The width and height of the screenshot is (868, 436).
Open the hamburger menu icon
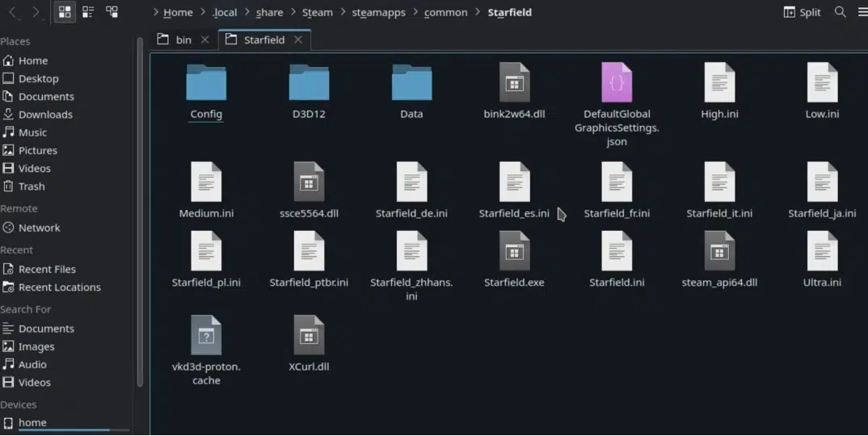pos(862,11)
